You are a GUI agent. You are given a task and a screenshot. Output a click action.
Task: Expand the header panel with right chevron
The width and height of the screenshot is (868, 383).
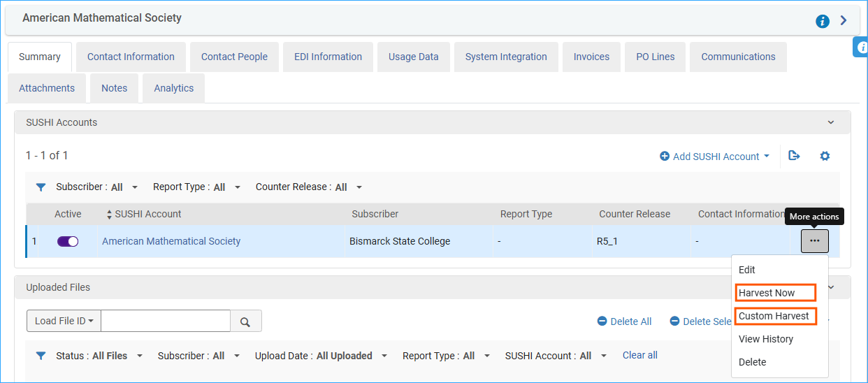[844, 20]
